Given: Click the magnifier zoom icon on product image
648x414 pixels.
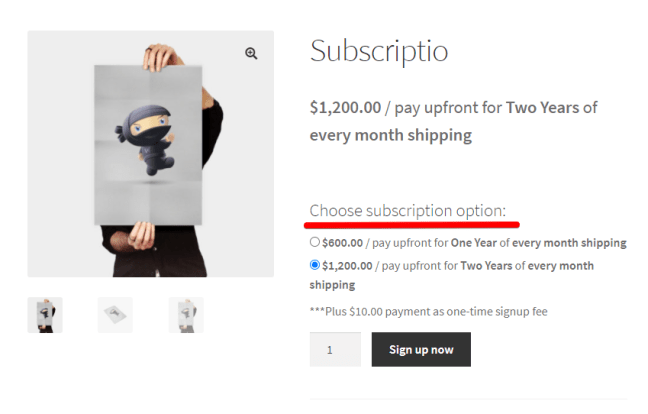Looking at the screenshot, I should (251, 54).
